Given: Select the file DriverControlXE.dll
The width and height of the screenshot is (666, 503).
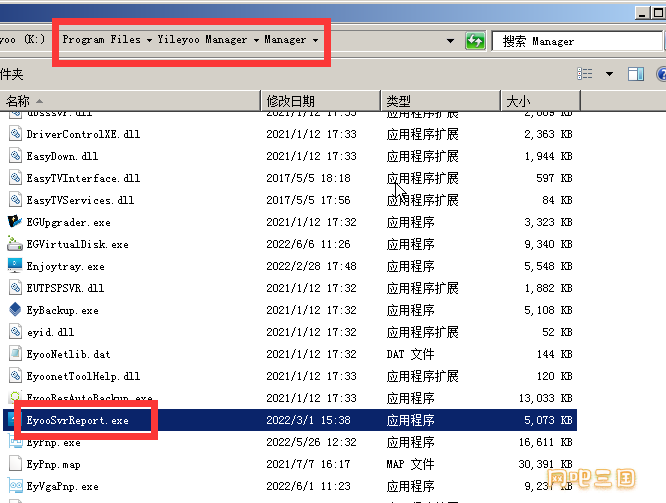Looking at the screenshot, I should coord(83,134).
